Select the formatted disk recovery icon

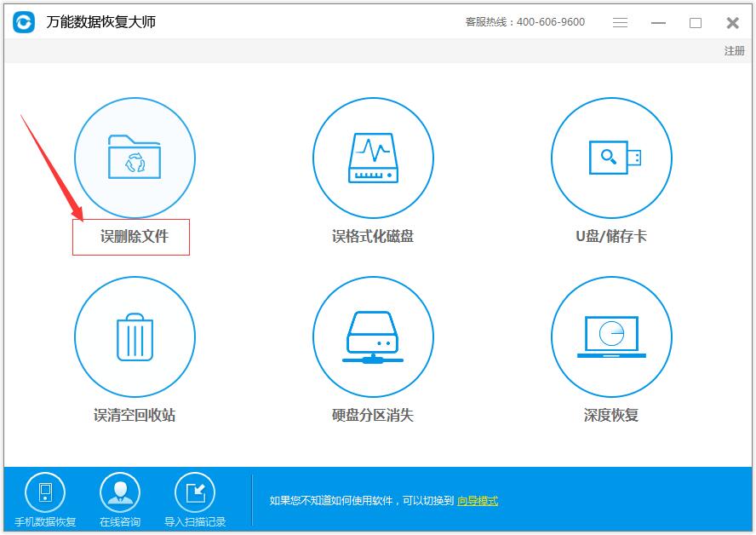click(x=373, y=158)
